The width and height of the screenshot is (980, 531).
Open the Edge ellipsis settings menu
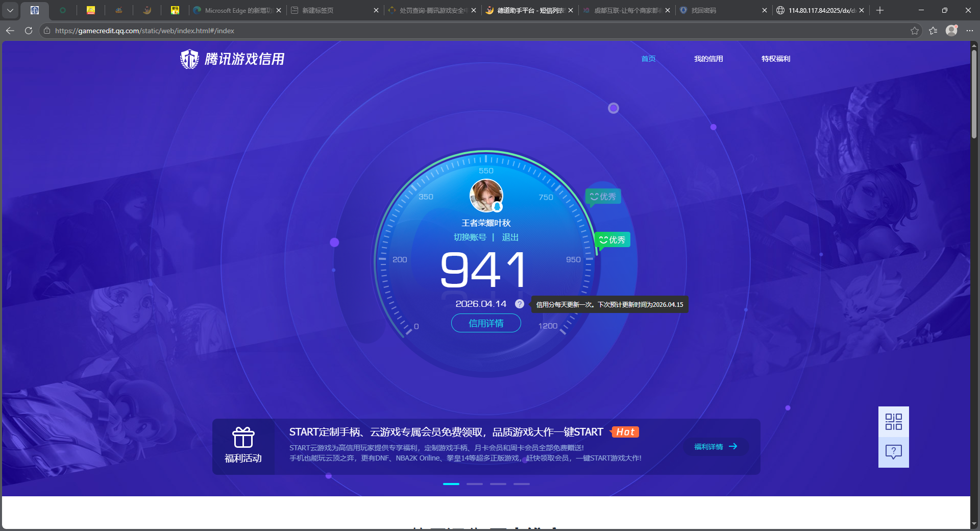(x=970, y=31)
